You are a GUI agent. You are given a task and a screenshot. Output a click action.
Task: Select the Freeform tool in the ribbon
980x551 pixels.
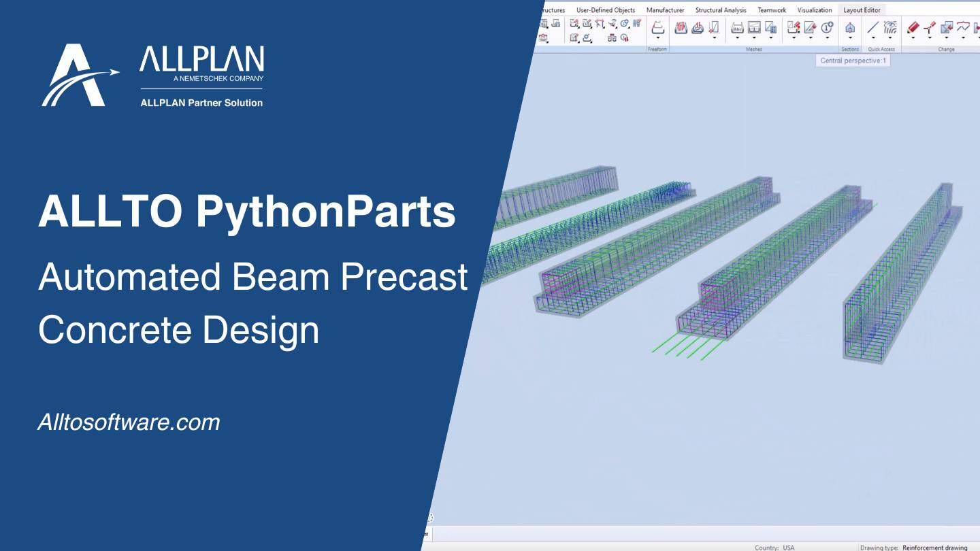pos(657,28)
